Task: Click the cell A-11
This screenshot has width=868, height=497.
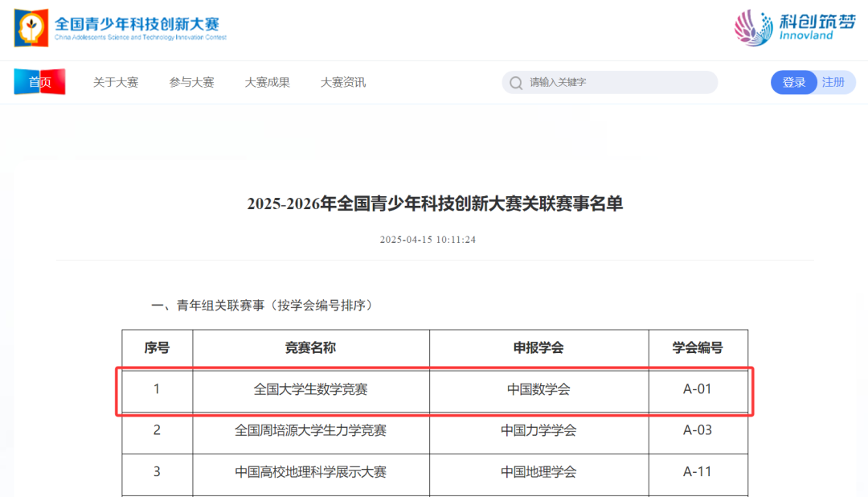Action: [x=698, y=472]
